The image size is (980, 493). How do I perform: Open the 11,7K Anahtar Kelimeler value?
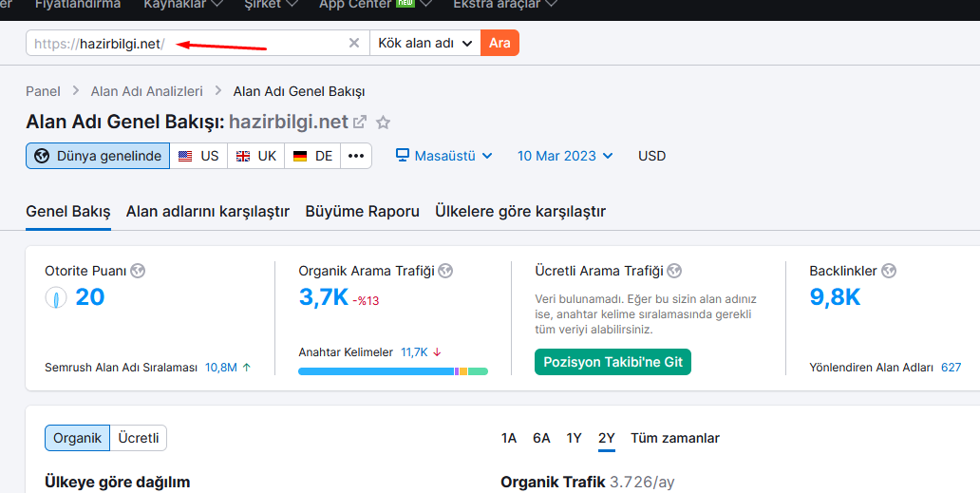click(414, 352)
